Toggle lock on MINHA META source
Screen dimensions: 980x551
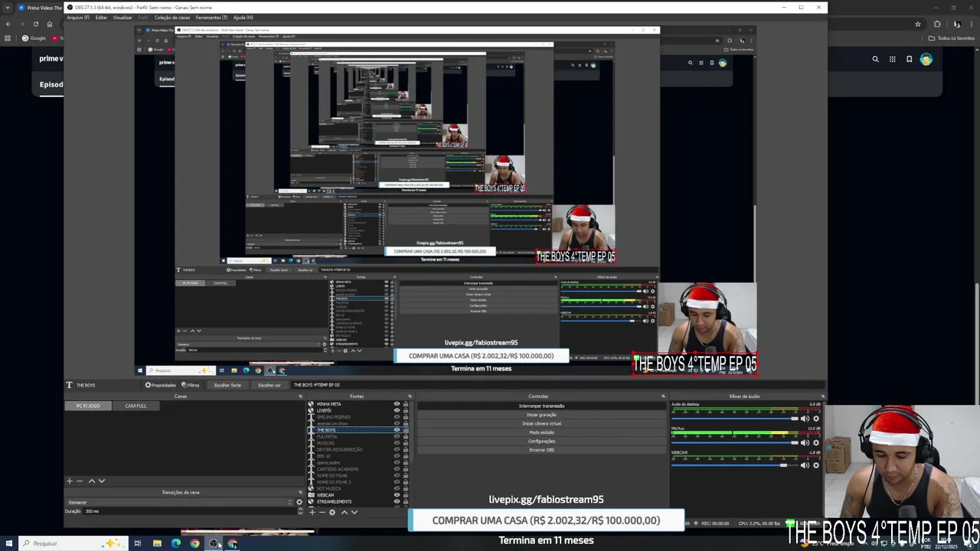[406, 404]
